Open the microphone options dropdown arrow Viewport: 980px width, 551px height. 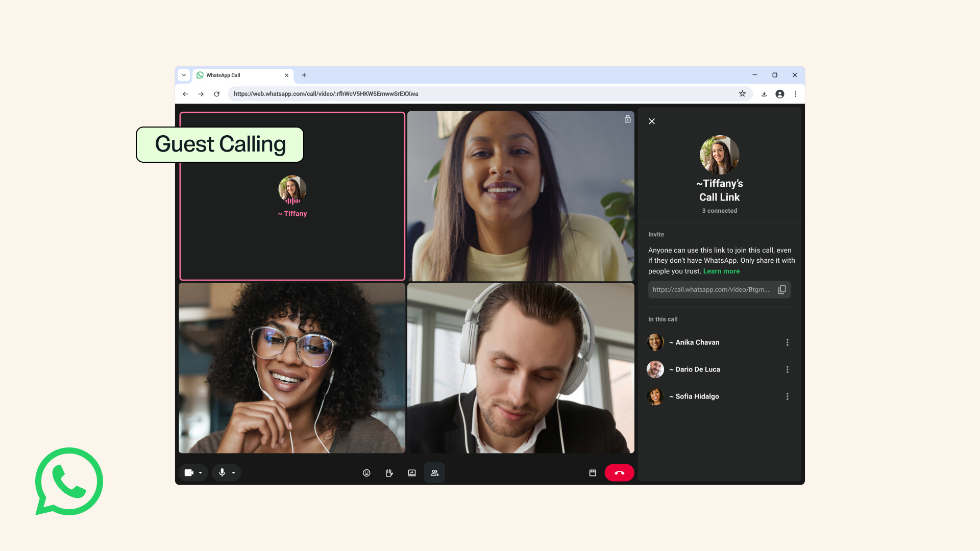(x=234, y=473)
